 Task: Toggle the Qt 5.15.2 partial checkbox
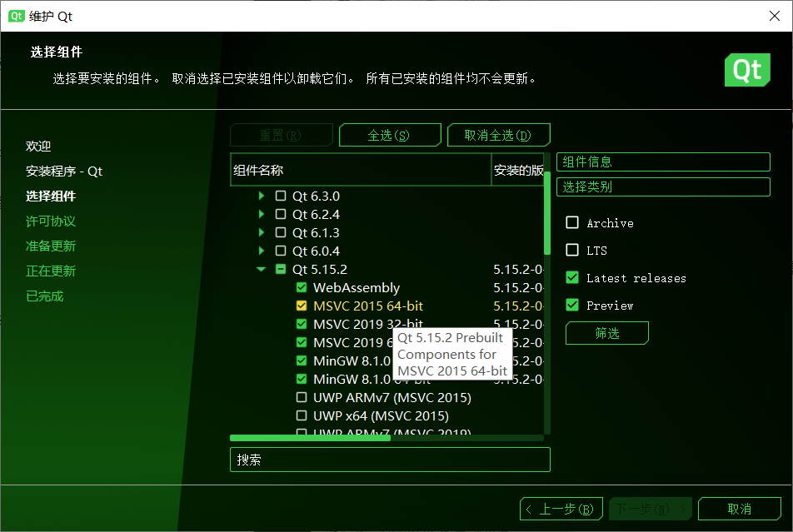[281, 269]
